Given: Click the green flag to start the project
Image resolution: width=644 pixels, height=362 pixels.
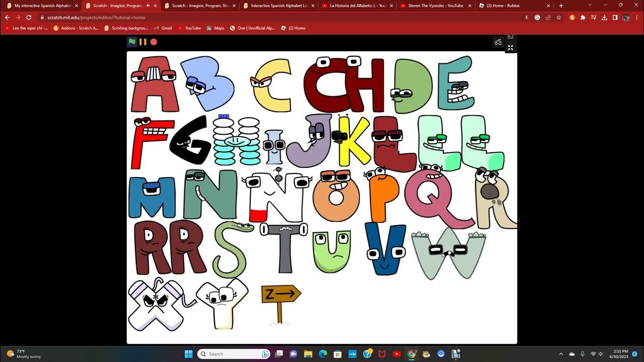Looking at the screenshot, I should pyautogui.click(x=132, y=42).
